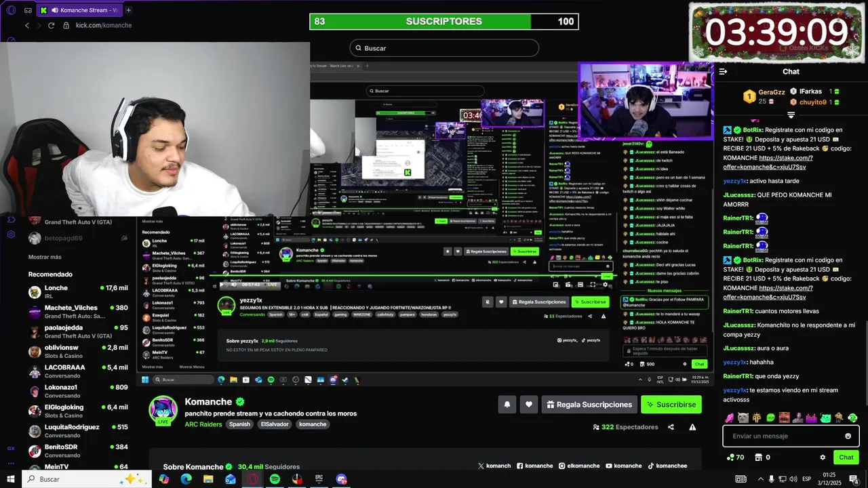Viewport: 868px width, 488px height.
Task: Open offline channel betopagd69
Action: (78, 238)
